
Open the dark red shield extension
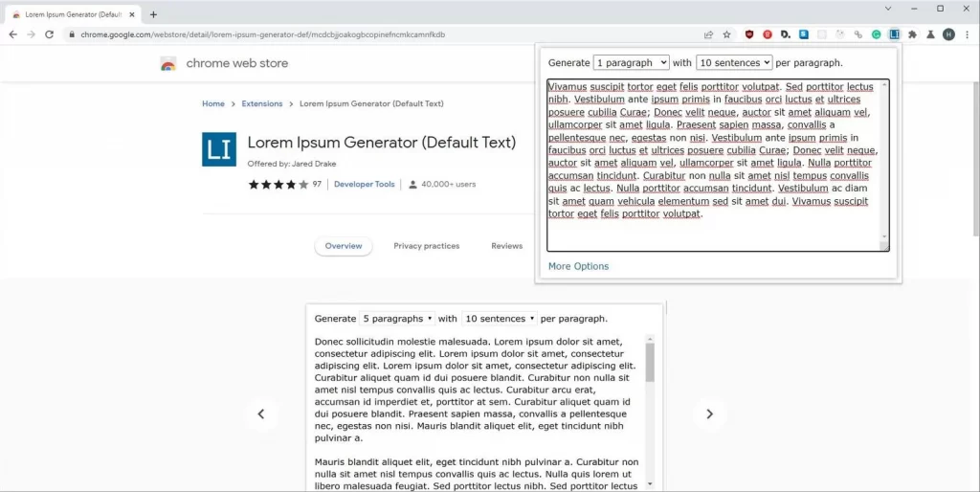pyautogui.click(x=748, y=34)
